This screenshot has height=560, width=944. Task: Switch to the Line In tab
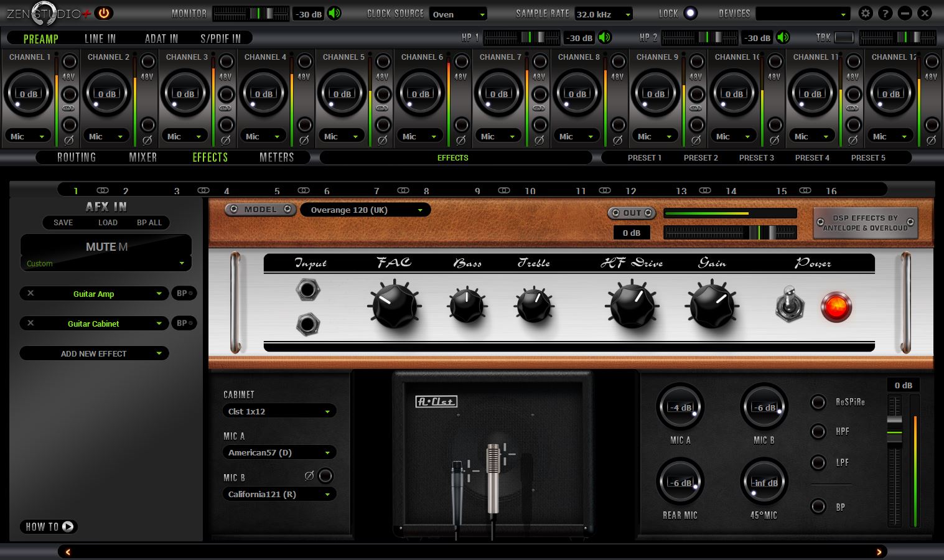point(100,39)
